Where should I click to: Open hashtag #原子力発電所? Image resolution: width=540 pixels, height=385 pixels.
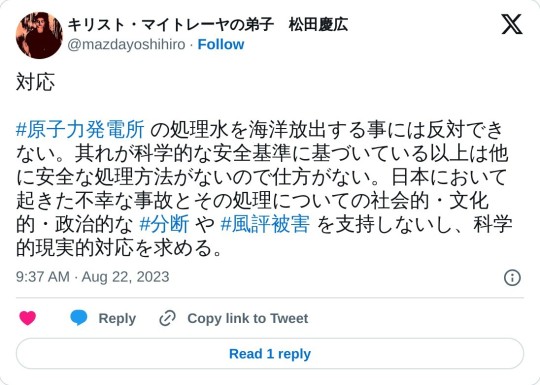click(x=80, y=130)
